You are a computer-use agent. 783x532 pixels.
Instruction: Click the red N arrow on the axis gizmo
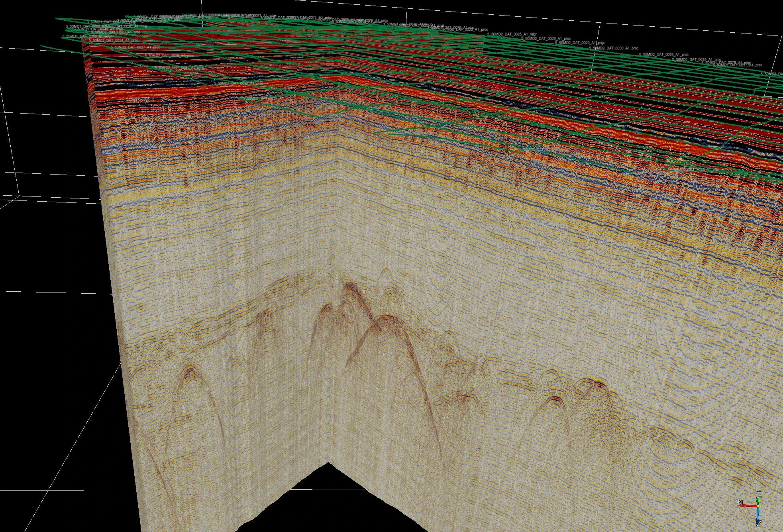(747, 505)
